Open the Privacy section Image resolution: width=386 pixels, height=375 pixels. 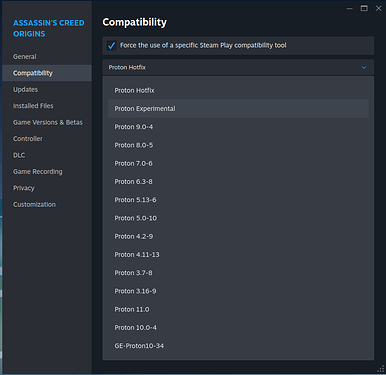coord(47,188)
